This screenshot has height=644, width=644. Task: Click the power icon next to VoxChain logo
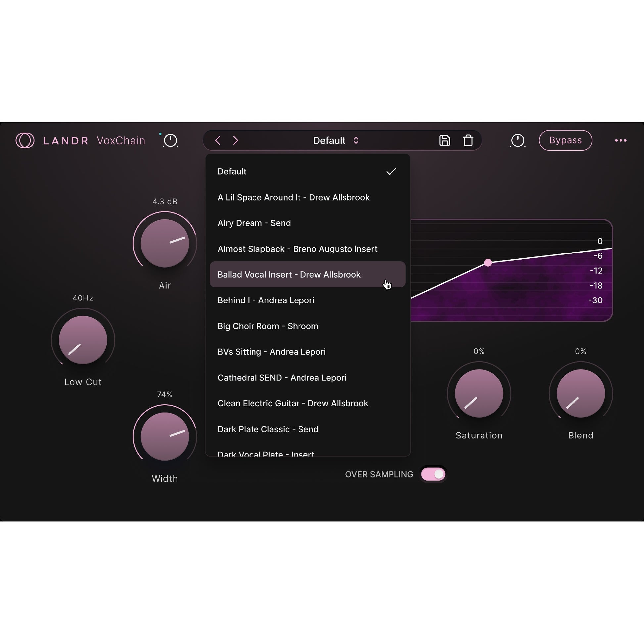point(171,140)
